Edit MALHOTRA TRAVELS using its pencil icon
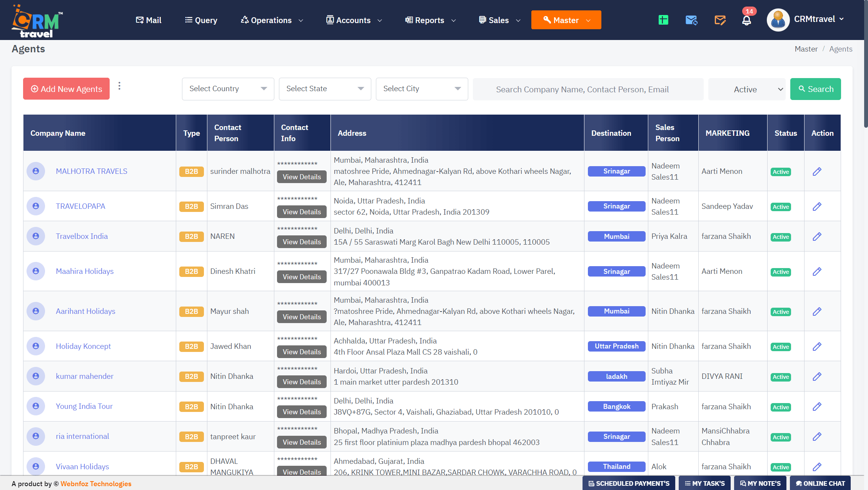 [x=817, y=171]
